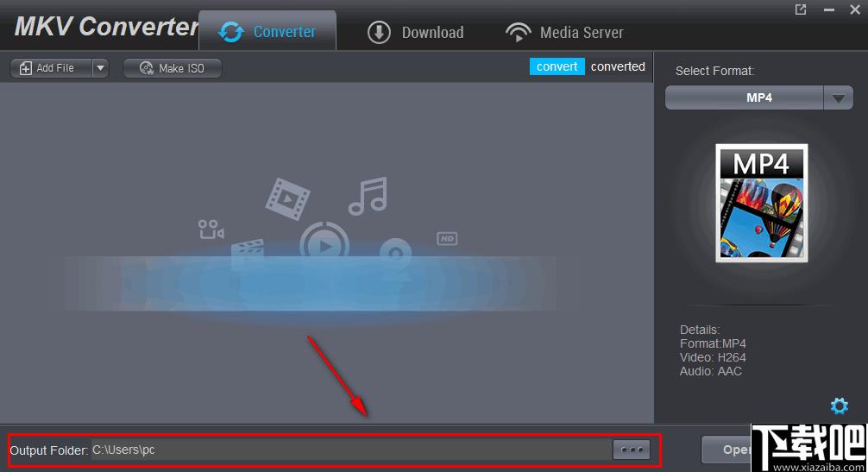The height and width of the screenshot is (472, 868).
Task: Close the MKV Converter window
Action: [855, 10]
